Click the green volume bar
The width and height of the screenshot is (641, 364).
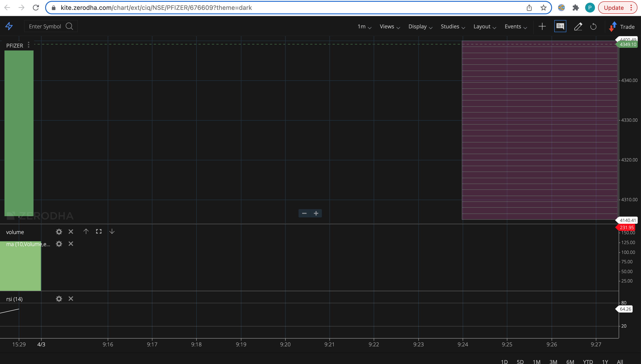pos(21,266)
